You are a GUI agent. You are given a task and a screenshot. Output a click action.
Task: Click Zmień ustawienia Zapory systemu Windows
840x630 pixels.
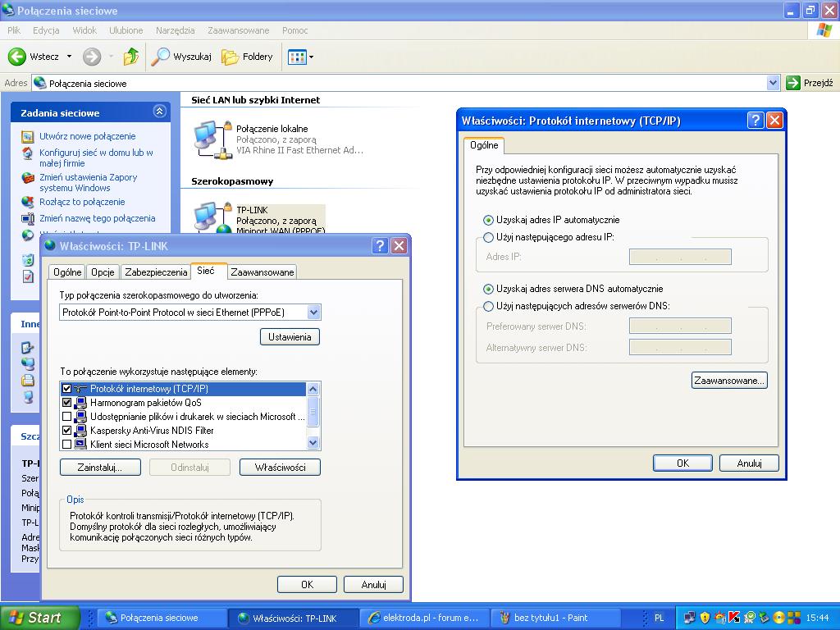[x=88, y=182]
